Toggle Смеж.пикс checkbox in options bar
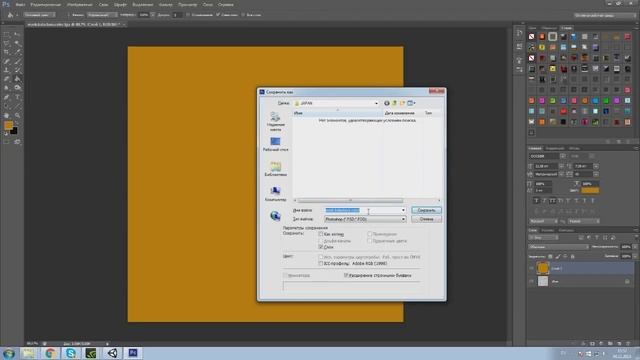 (218, 15)
